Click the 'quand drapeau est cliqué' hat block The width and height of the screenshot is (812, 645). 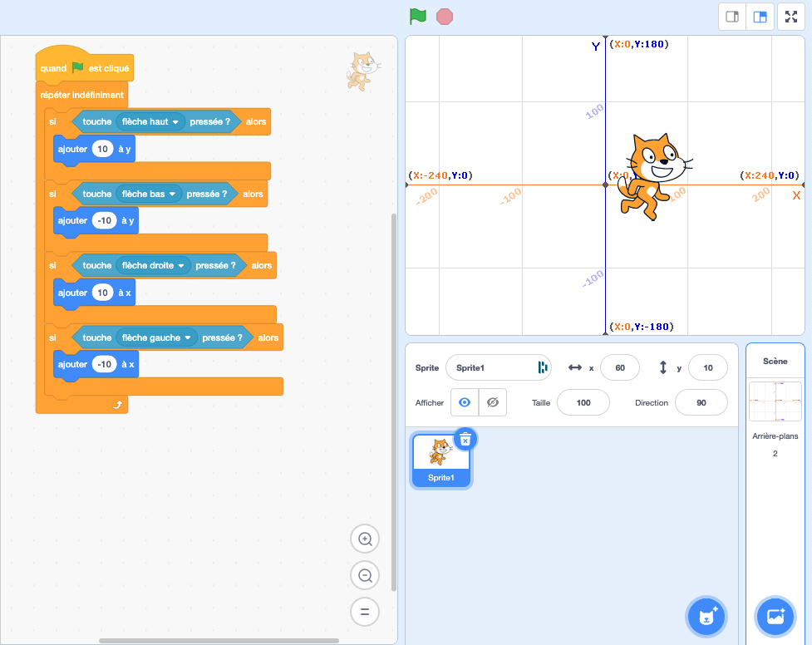85,68
